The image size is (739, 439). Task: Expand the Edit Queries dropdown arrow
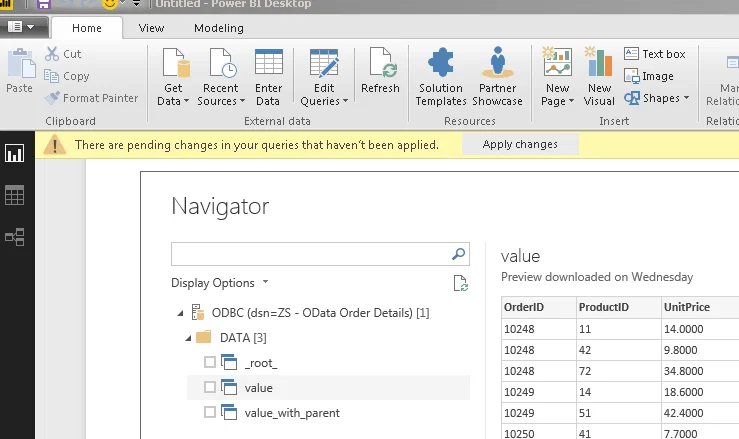click(x=345, y=101)
